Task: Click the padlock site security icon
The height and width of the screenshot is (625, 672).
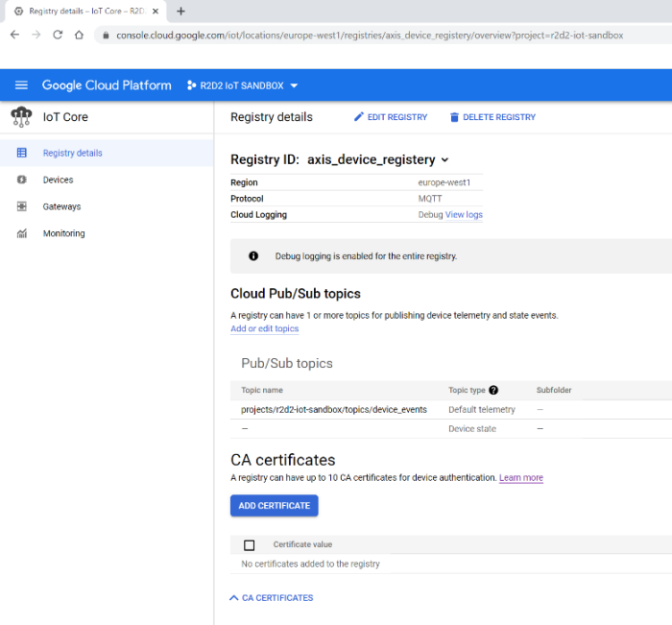Action: pyautogui.click(x=106, y=36)
